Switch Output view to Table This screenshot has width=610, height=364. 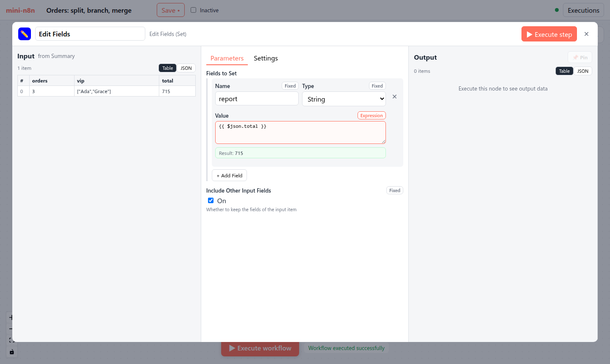point(564,71)
